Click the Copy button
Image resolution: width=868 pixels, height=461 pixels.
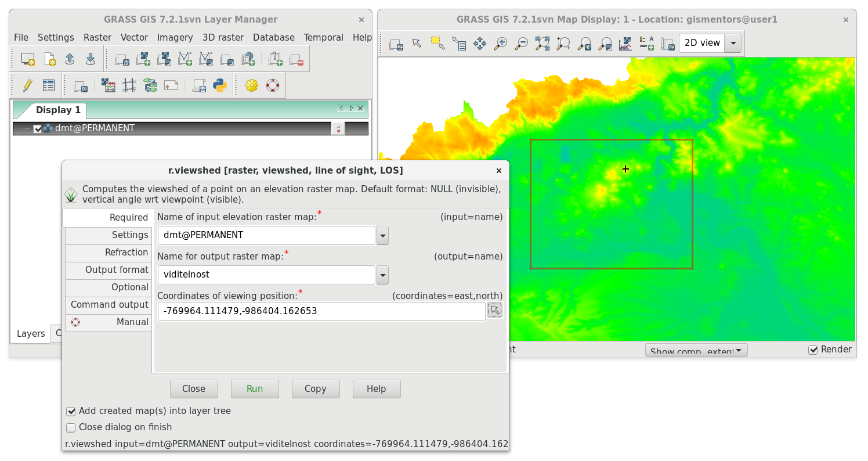(316, 389)
